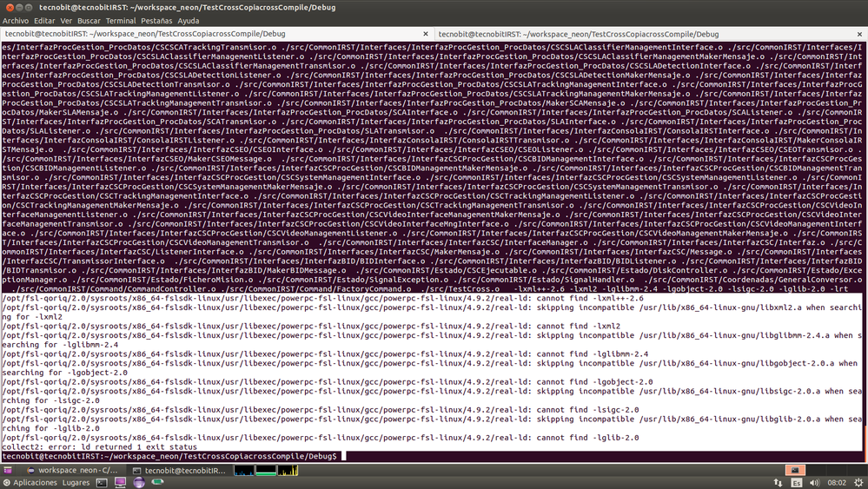868x489 pixels.
Task: Open the network connections indicator
Action: 779,482
